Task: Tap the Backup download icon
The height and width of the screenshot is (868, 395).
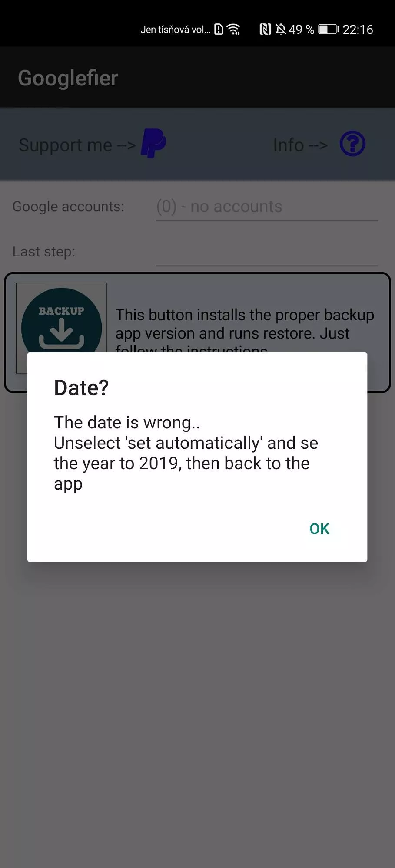Action: 62,320
